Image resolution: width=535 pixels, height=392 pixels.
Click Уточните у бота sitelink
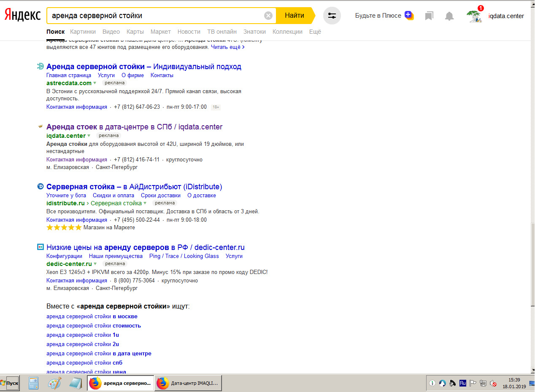coord(66,196)
